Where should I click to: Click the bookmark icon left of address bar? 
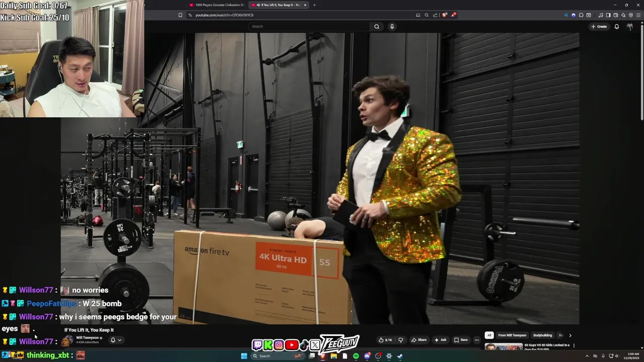click(x=180, y=15)
